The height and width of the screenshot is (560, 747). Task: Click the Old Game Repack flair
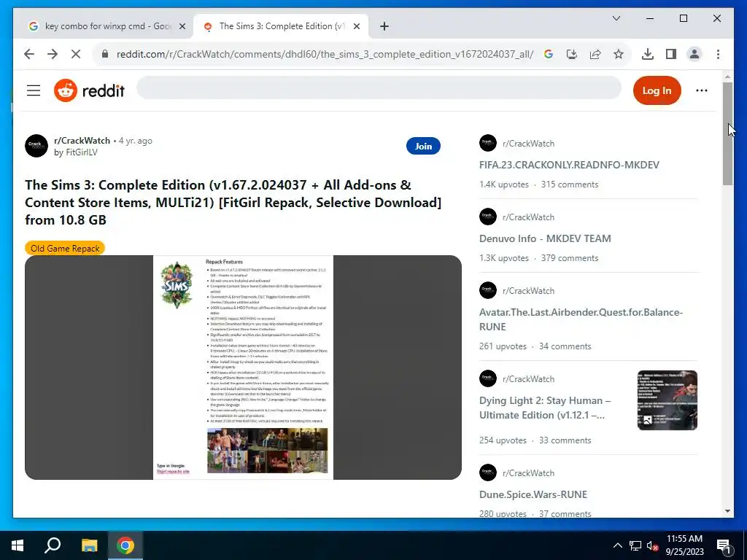point(65,248)
